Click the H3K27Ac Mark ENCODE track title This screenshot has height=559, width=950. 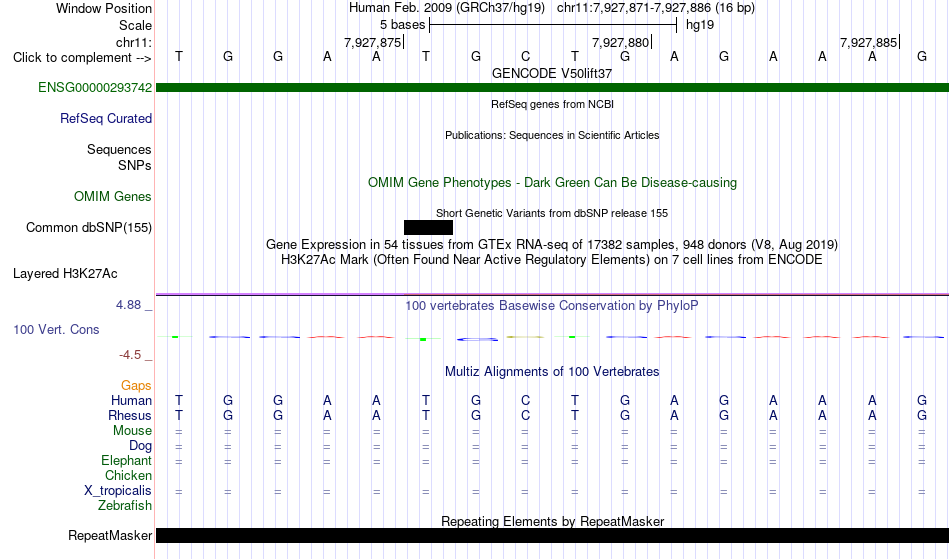(552, 260)
